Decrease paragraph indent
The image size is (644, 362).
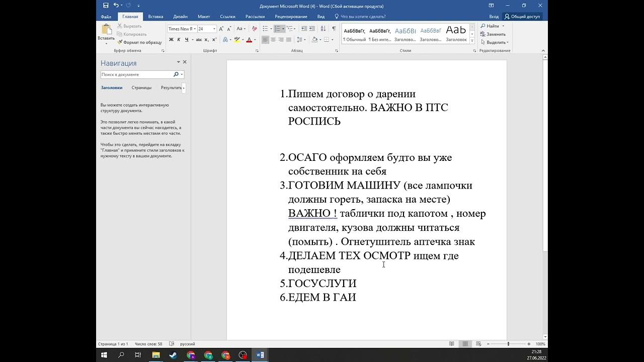click(x=304, y=29)
